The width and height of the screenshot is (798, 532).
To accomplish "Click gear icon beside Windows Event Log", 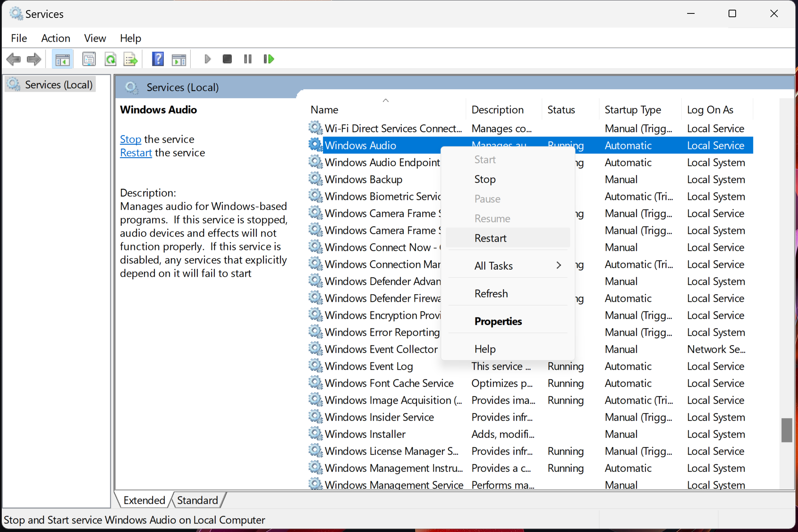I will point(316,366).
